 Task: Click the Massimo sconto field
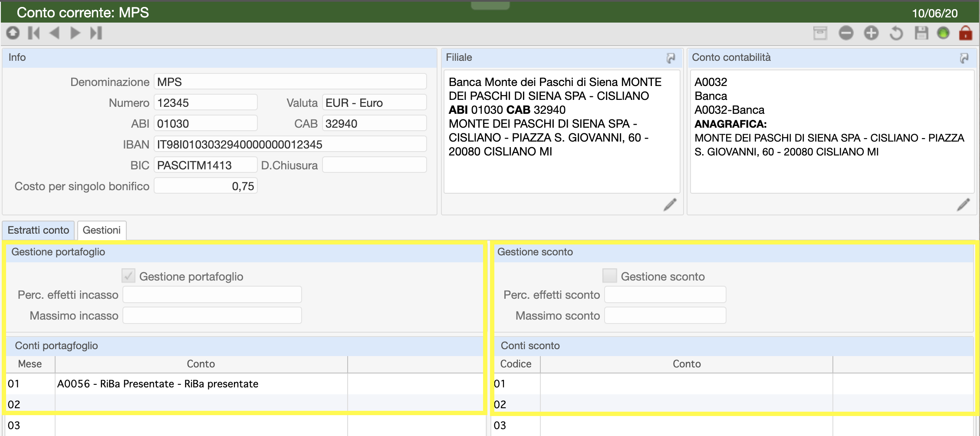click(665, 315)
